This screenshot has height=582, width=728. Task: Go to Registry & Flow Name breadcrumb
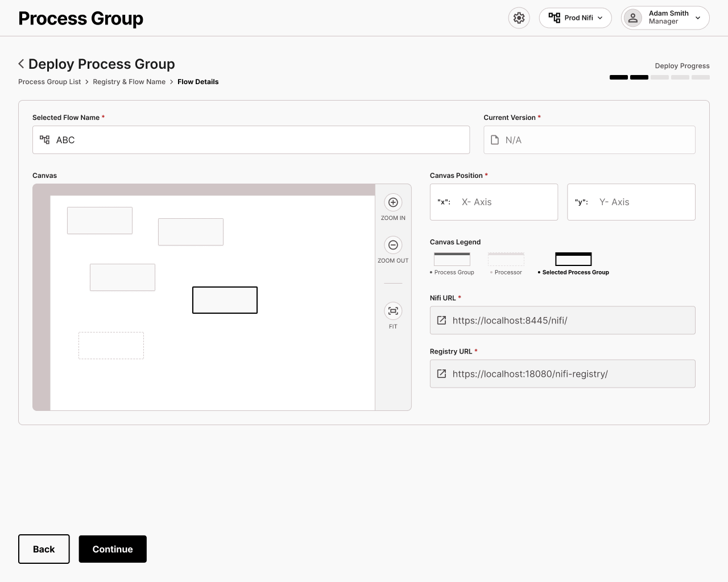[x=129, y=82]
